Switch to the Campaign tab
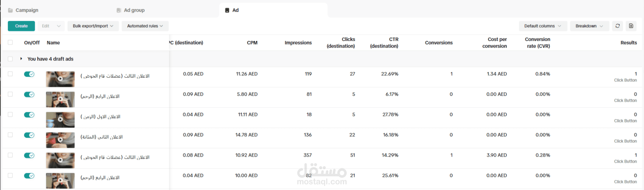644x190 pixels. (27, 10)
